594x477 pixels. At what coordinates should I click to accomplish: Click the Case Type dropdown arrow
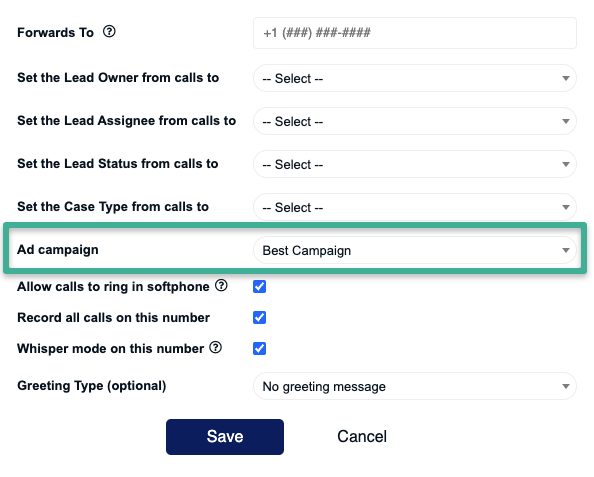pyautogui.click(x=566, y=207)
